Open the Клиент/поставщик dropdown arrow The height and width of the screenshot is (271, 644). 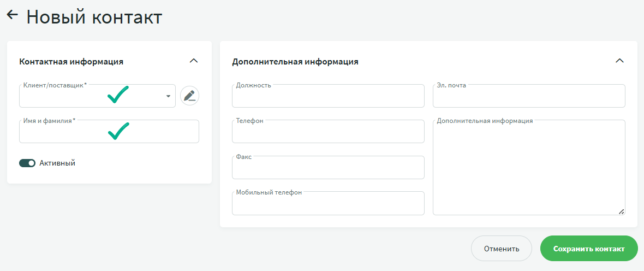[x=168, y=96]
